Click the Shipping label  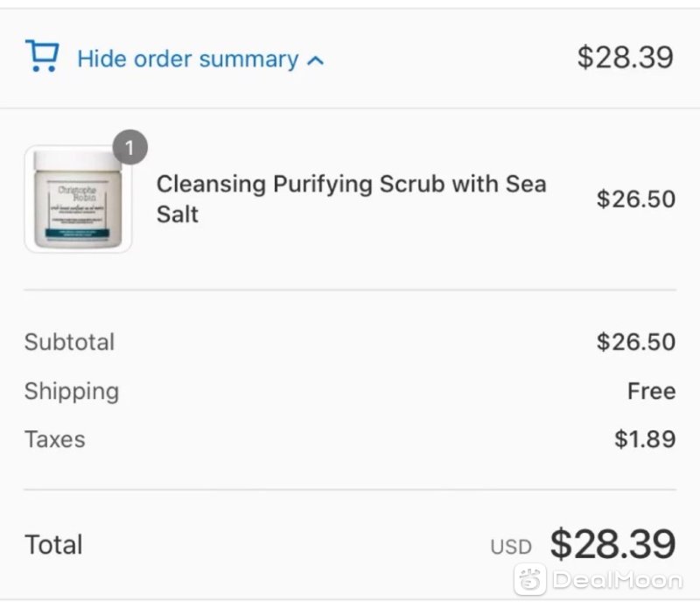[72, 392]
